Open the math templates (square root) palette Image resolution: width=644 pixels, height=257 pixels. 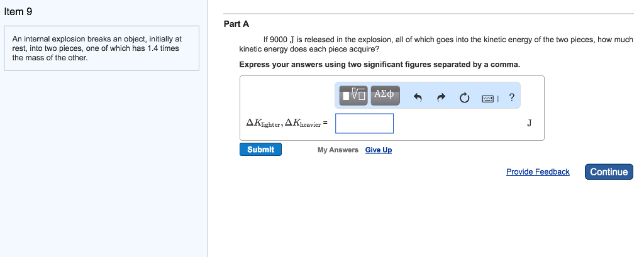tap(353, 96)
